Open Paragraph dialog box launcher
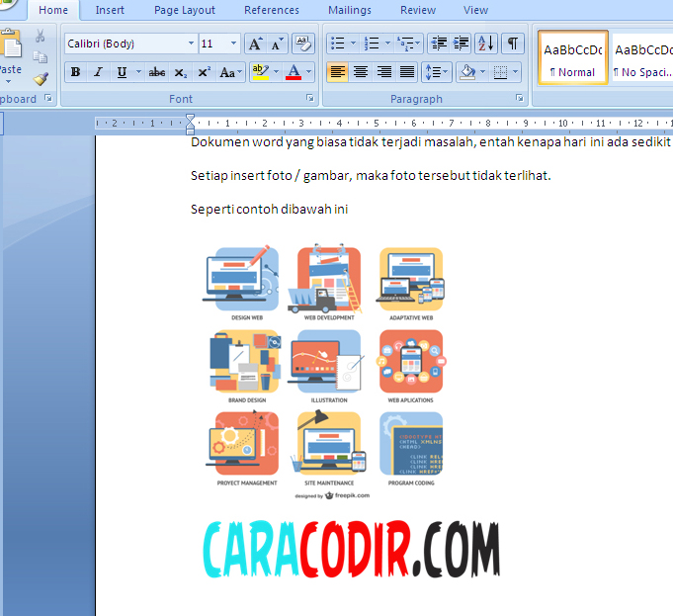Image resolution: width=673 pixels, height=616 pixels. pos(520,98)
